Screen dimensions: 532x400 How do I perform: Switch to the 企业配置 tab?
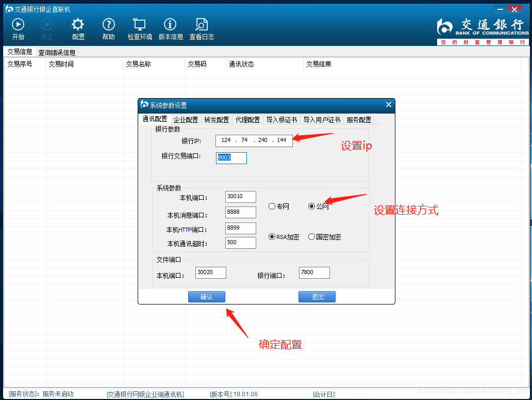click(186, 120)
